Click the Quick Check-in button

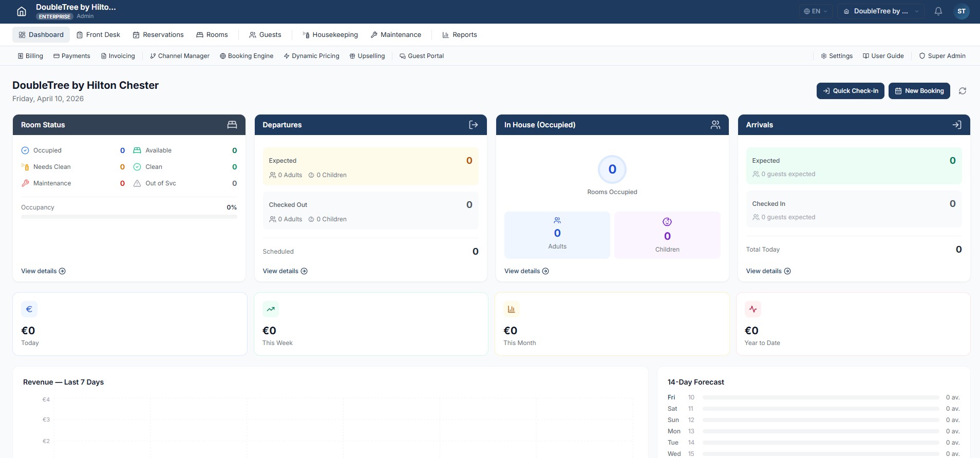click(851, 91)
